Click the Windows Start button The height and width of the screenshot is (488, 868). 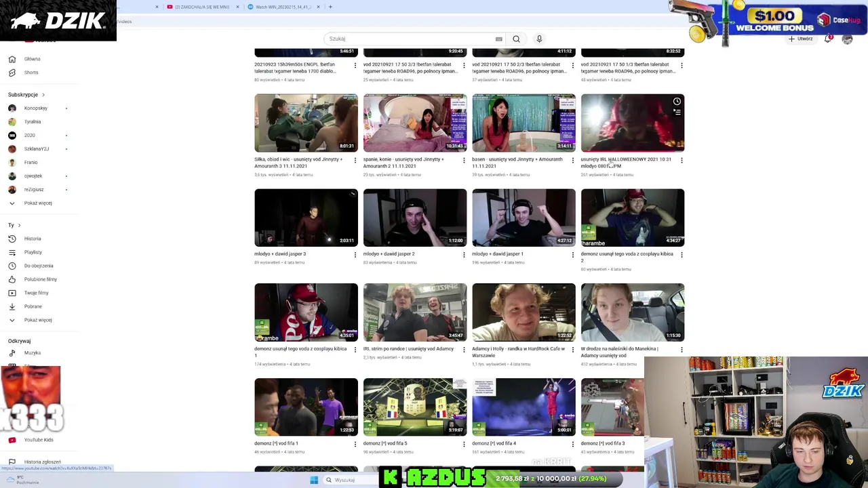pos(314,480)
